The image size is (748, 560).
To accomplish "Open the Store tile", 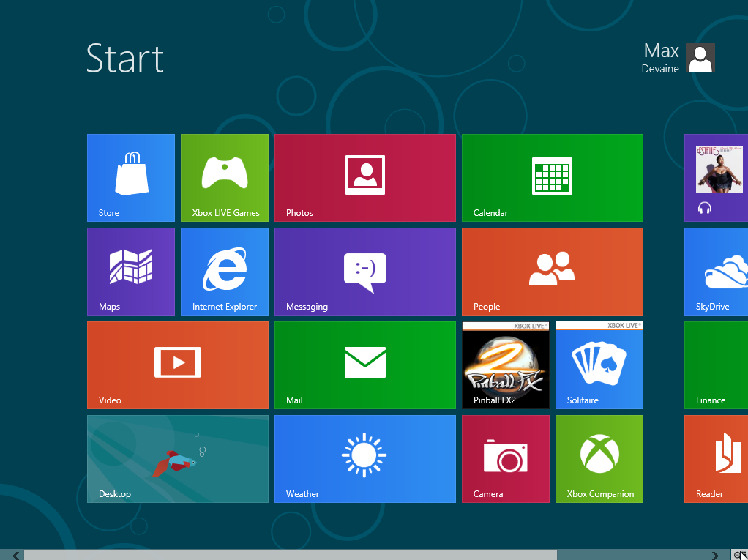I will pos(131,177).
